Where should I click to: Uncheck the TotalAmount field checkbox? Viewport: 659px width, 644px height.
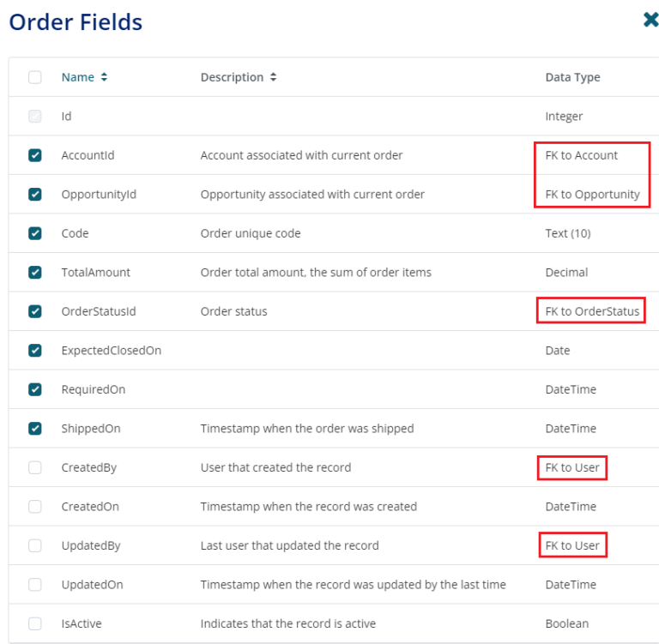coord(35,273)
